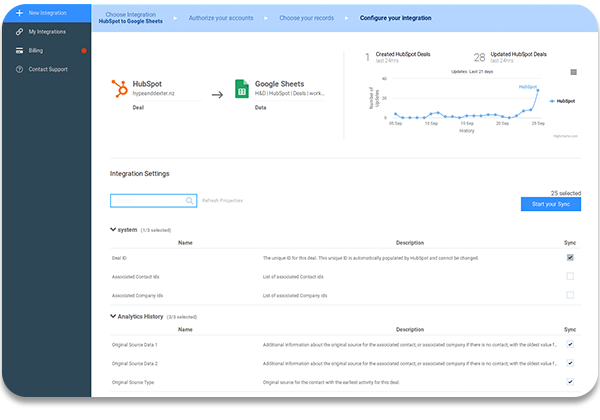
Task: Click the Associated Contact Ids row name
Action: pyautogui.click(x=135, y=277)
